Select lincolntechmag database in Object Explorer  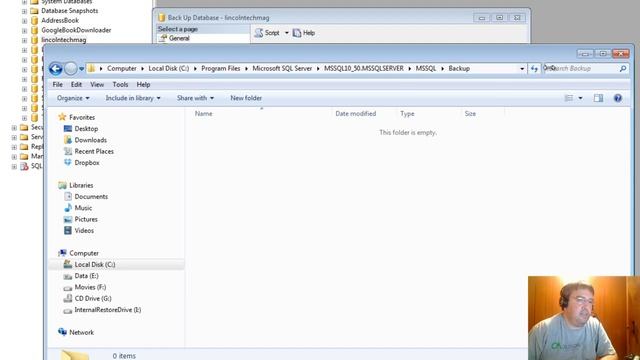[64, 40]
